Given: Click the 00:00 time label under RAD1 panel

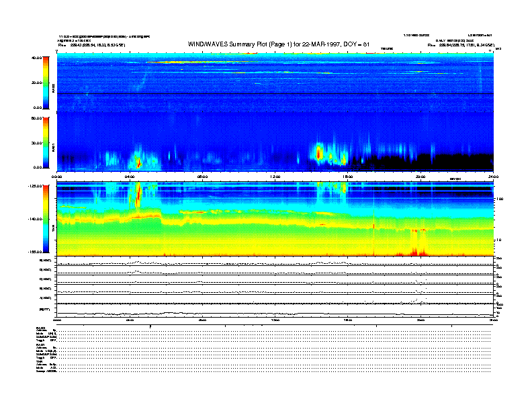Looking at the screenshot, I should click(x=56, y=177).
